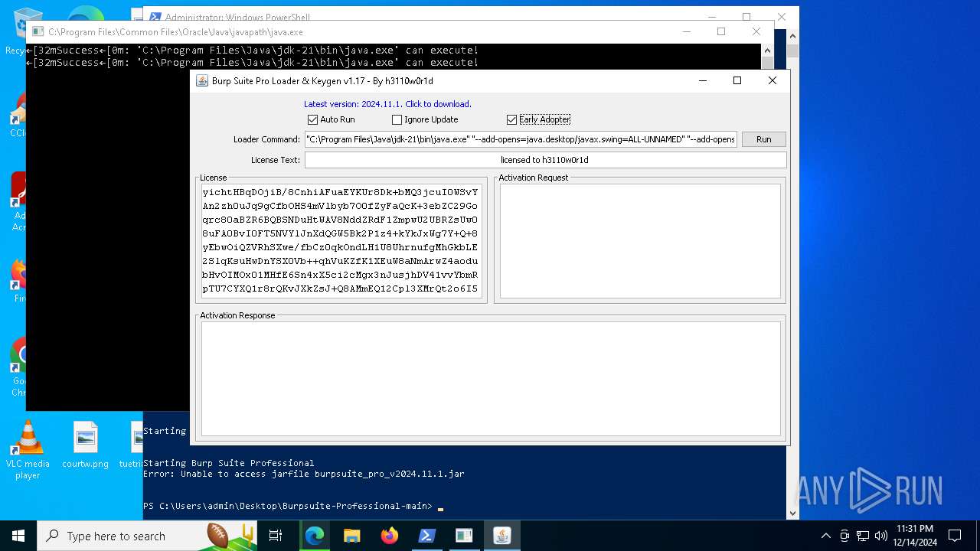Image resolution: width=980 pixels, height=551 pixels.
Task: Switch to the Java app taskbar icon
Action: tap(501, 536)
